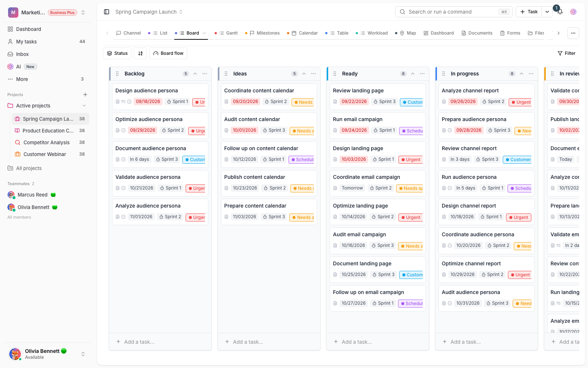Image resolution: width=588 pixels, height=368 pixels.
Task: Add a new project with plus icon
Action: pyautogui.click(x=85, y=95)
